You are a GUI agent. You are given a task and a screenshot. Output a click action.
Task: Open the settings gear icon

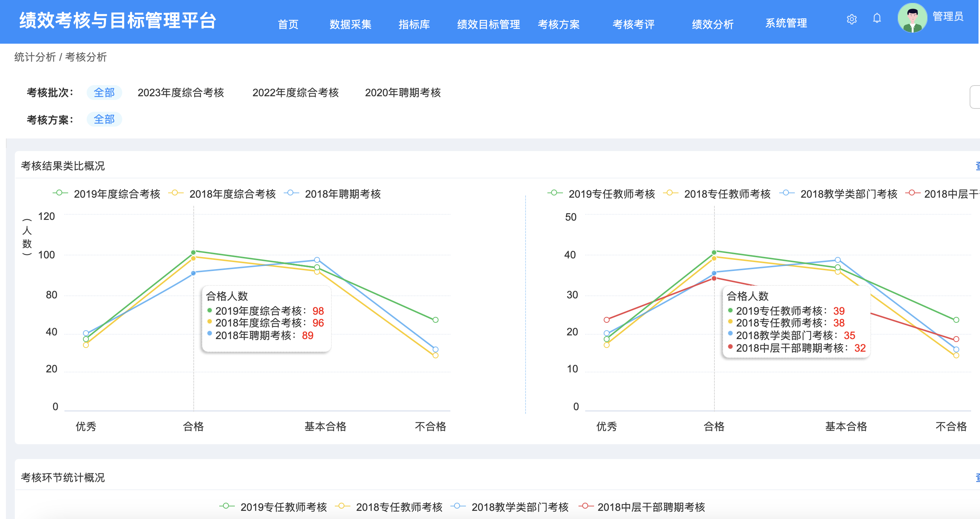click(851, 19)
